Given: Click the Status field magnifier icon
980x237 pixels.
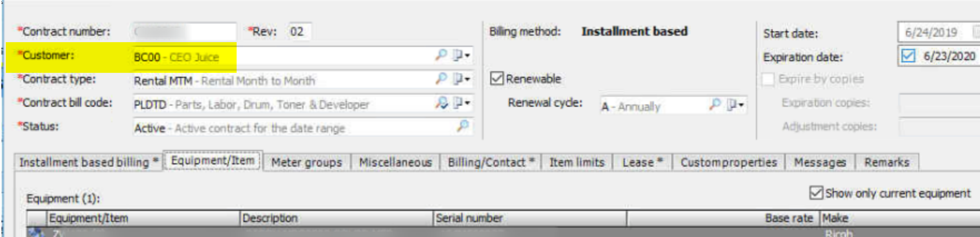Looking at the screenshot, I should [463, 126].
